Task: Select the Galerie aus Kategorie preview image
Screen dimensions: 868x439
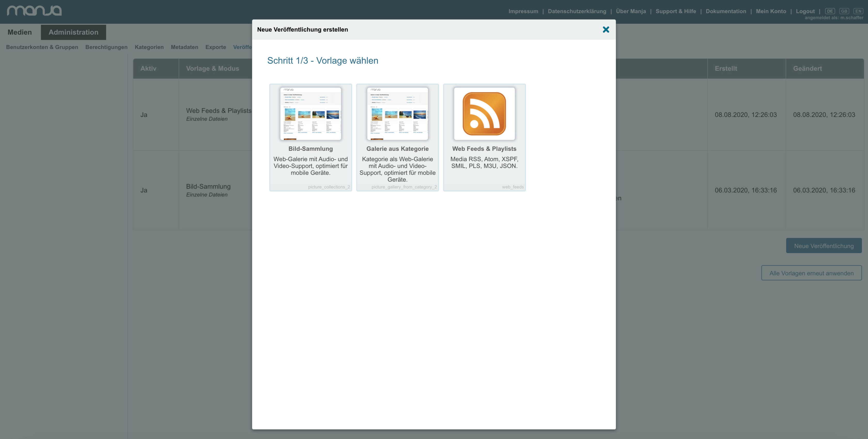Action: (x=397, y=114)
